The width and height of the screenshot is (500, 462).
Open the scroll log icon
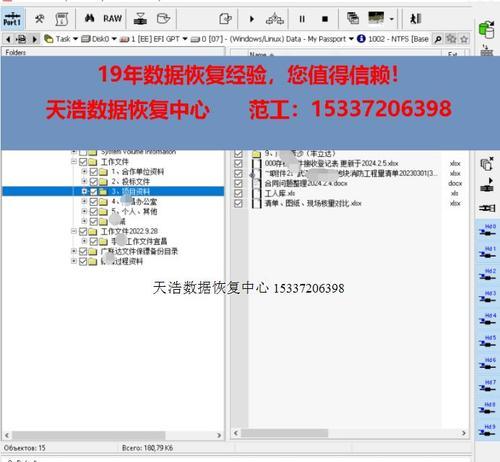(x=62, y=19)
